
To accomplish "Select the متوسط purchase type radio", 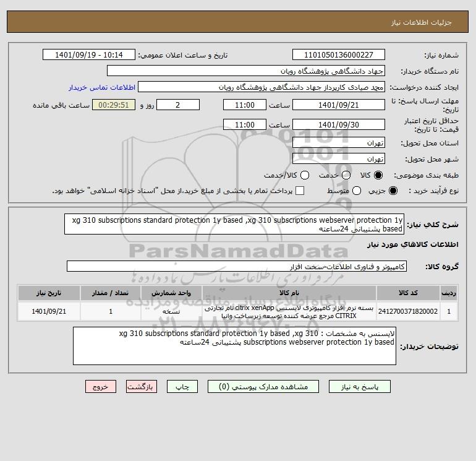I will (x=357, y=191).
